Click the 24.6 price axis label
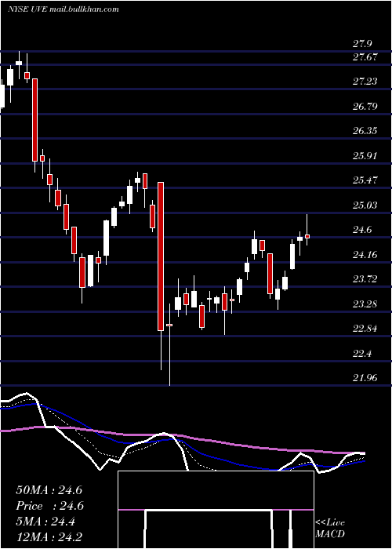 point(362,230)
